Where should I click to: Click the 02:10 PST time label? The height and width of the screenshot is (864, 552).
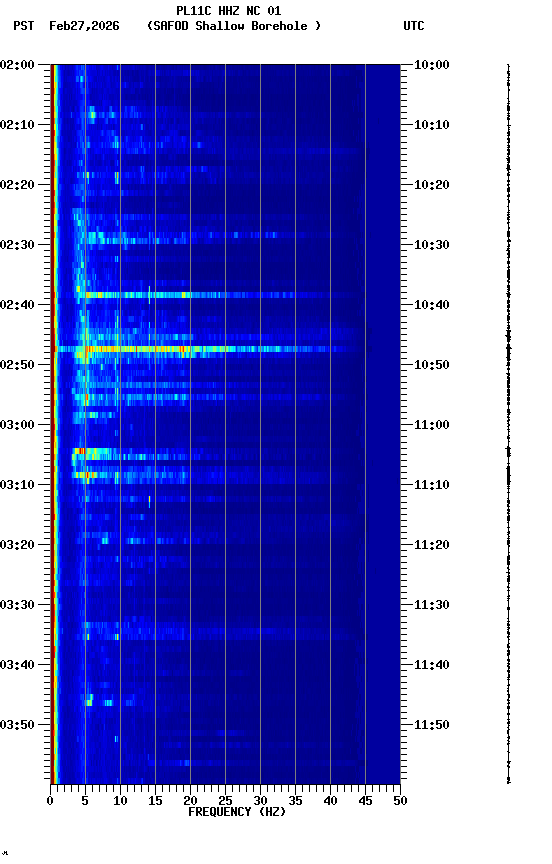pos(17,125)
